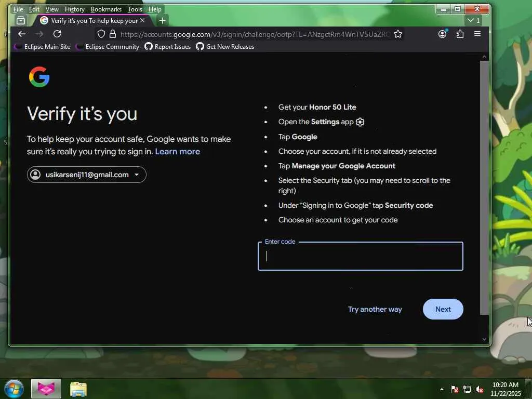Open the View menu
The height and width of the screenshot is (399, 532).
coord(52,9)
